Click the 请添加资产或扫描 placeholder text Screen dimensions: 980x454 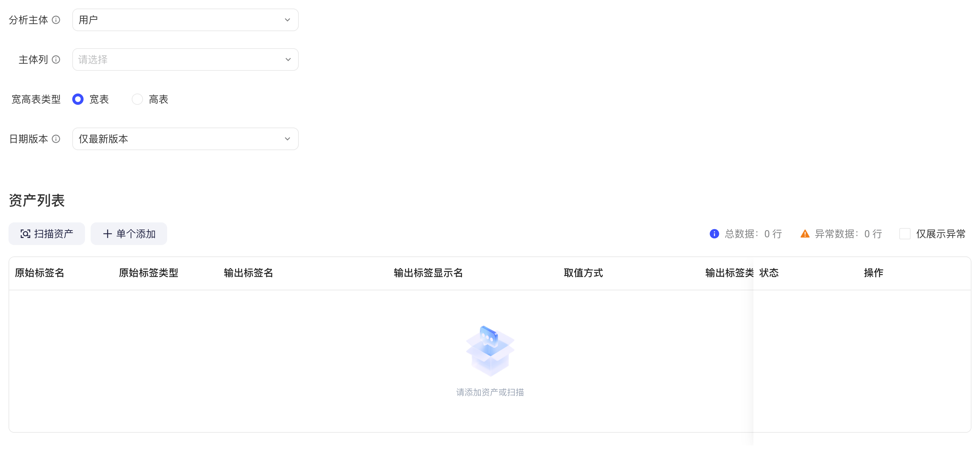point(490,392)
